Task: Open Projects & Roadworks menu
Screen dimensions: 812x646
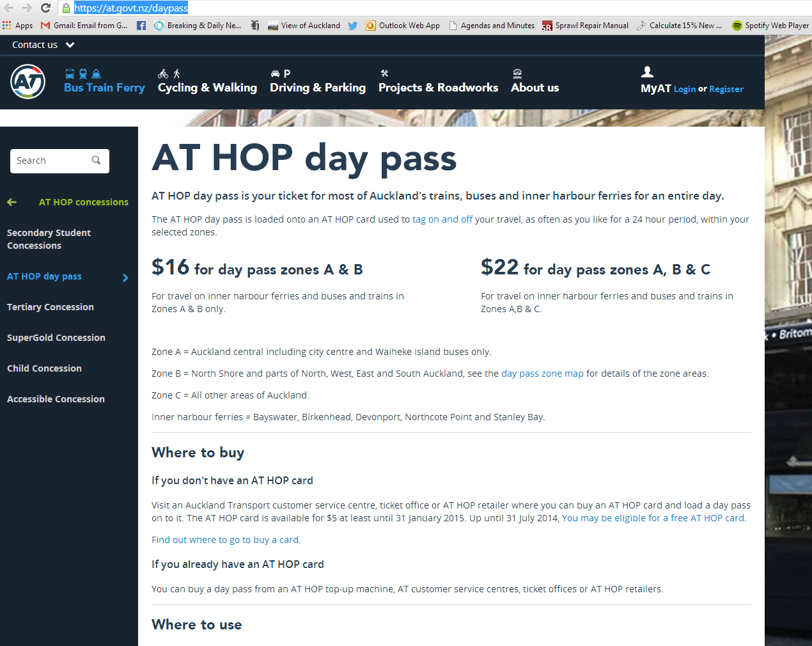Action: tap(438, 88)
